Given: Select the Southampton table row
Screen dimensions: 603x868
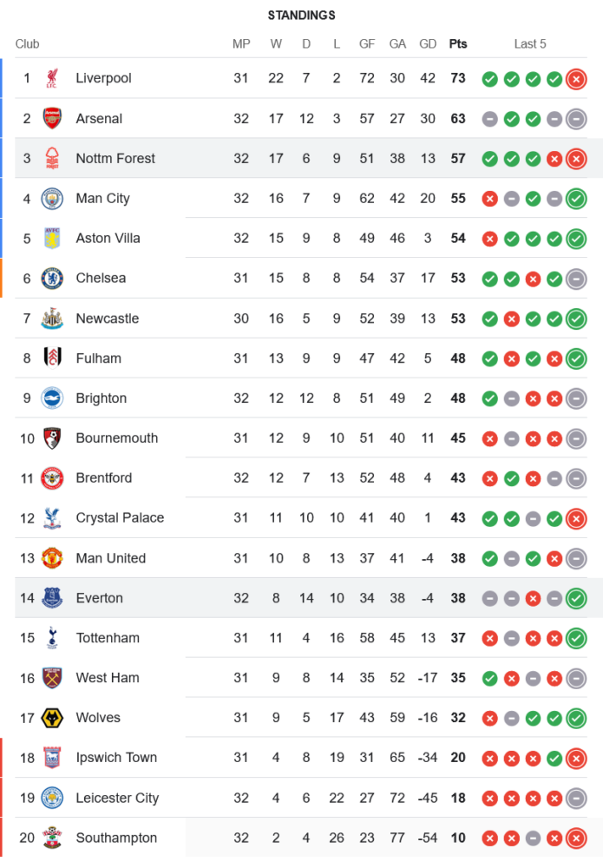Looking at the screenshot, I should (304, 838).
